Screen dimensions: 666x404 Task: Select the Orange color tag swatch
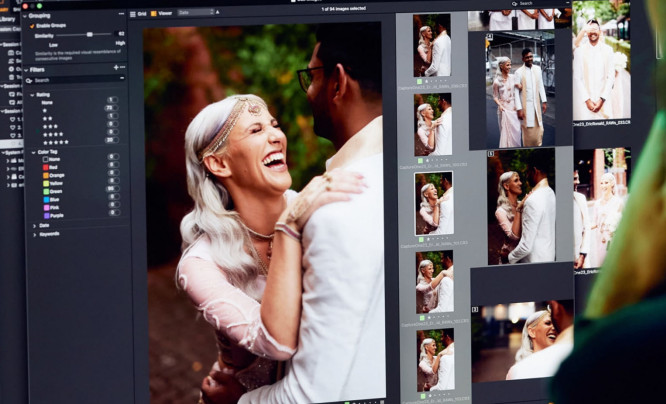click(46, 175)
